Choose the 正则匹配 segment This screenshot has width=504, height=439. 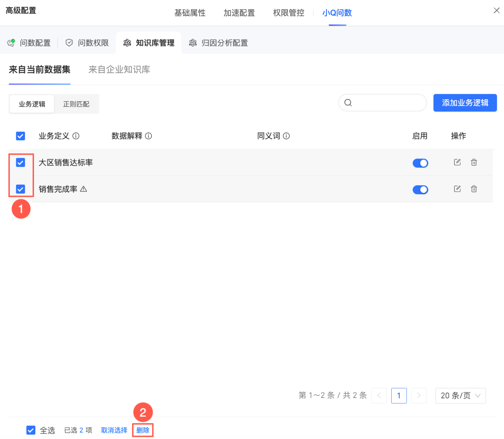coord(76,104)
